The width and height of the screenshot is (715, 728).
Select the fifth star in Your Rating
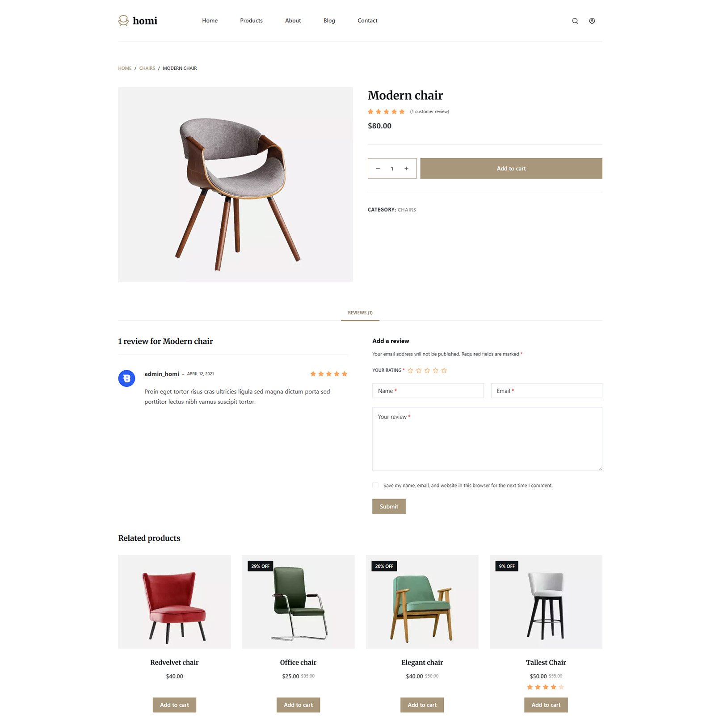tap(444, 370)
